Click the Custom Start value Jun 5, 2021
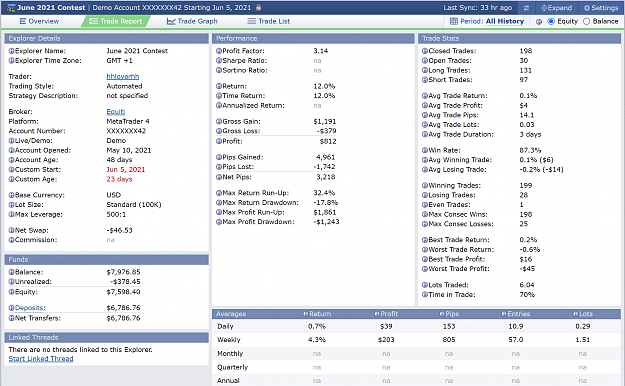Image resolution: width=625 pixels, height=386 pixels. pyautogui.click(x=126, y=169)
